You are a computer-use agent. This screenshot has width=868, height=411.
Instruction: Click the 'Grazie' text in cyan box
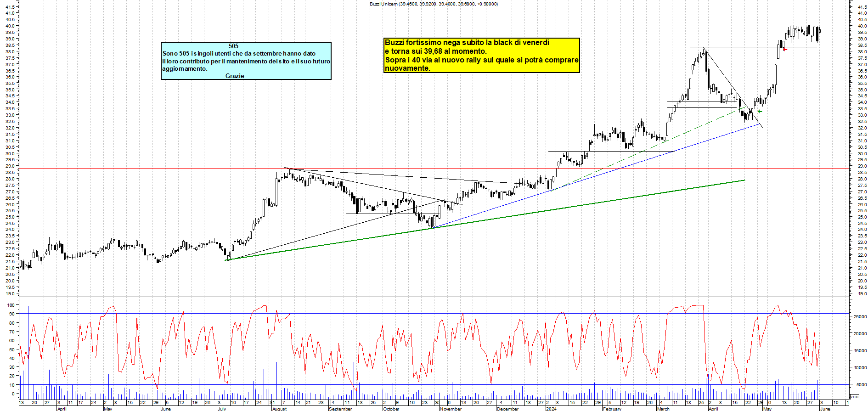coord(235,76)
